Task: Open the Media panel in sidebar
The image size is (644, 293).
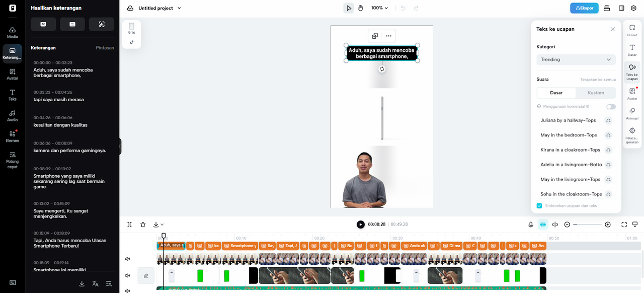Action: point(12,32)
